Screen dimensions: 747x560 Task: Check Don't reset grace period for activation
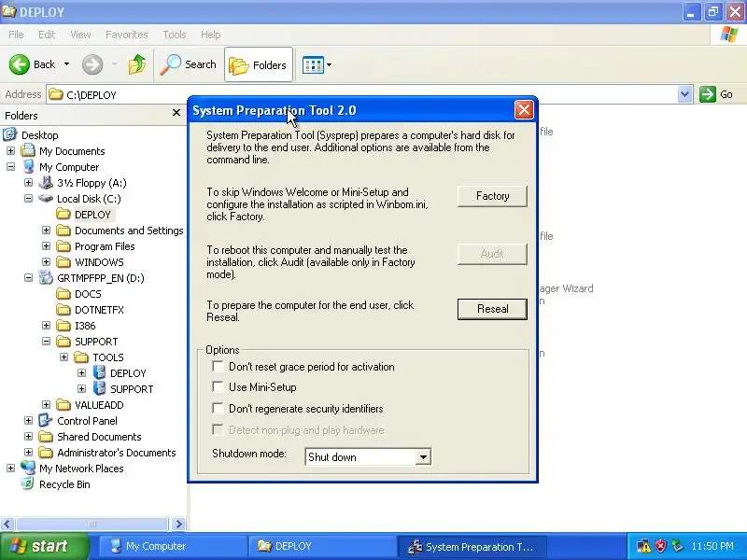tap(218, 366)
